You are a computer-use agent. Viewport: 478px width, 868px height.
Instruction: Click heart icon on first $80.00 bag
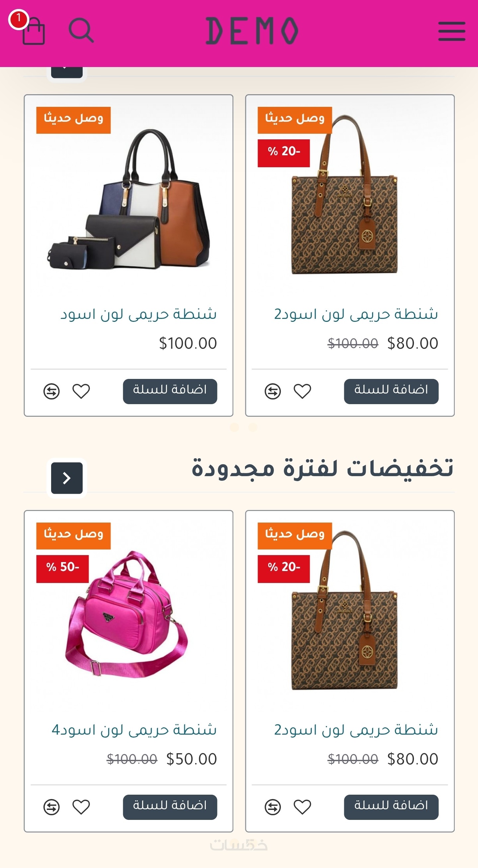[x=302, y=391]
